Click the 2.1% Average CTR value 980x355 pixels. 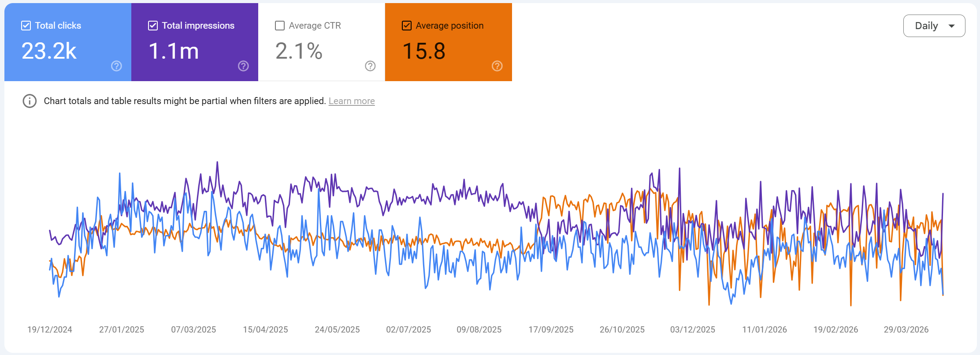coord(299,51)
